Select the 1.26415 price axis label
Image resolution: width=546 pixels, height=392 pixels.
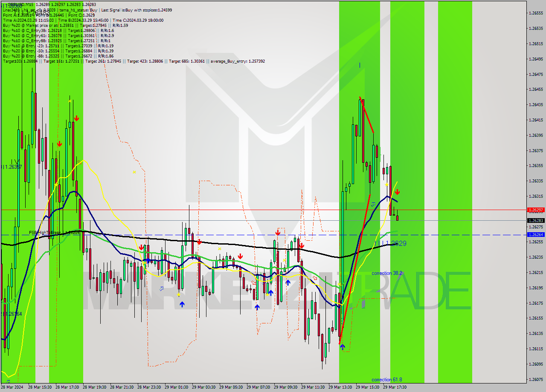click(536, 120)
